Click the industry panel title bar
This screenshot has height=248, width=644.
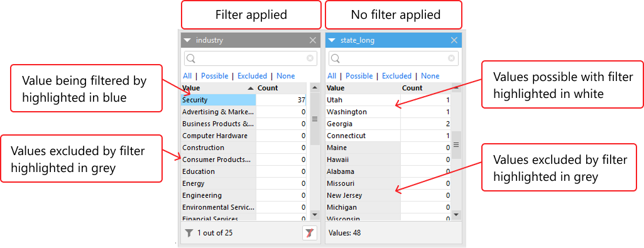click(251, 40)
